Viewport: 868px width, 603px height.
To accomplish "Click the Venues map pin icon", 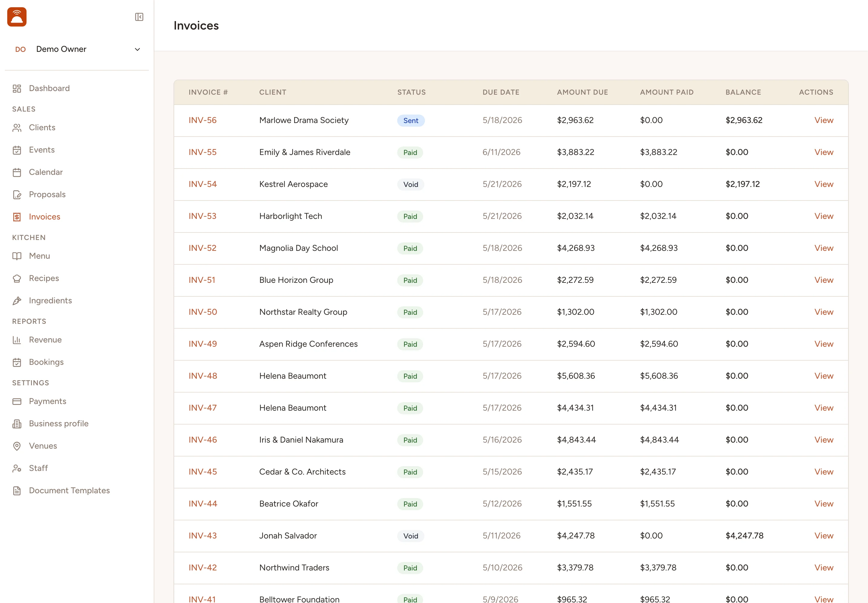I will (17, 446).
